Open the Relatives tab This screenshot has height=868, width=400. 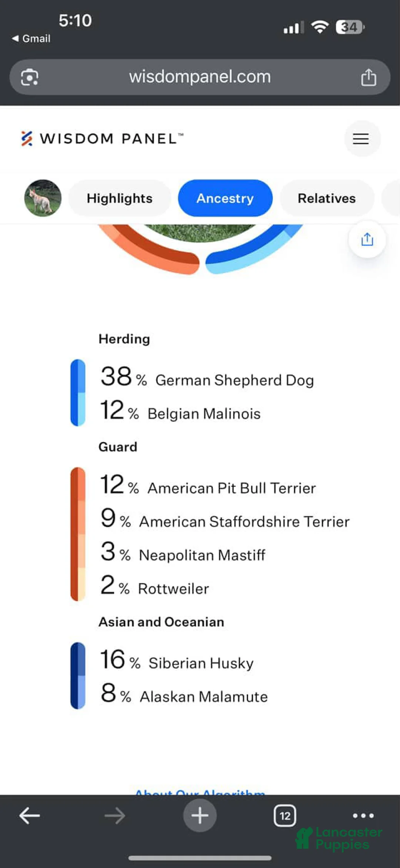tap(327, 198)
